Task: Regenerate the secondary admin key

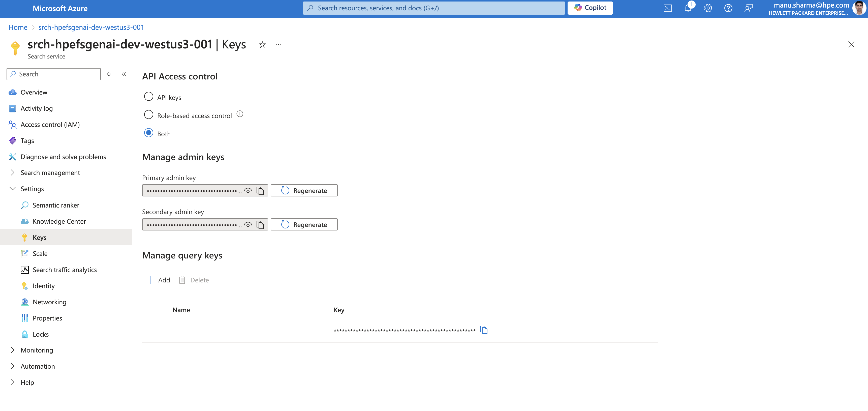Action: [x=304, y=225]
